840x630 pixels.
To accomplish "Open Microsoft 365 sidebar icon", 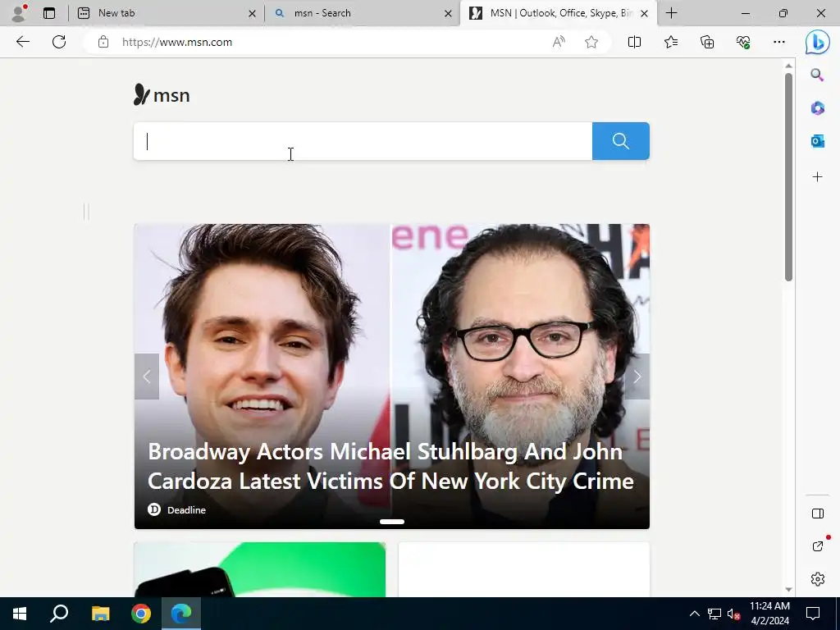I will point(817,108).
